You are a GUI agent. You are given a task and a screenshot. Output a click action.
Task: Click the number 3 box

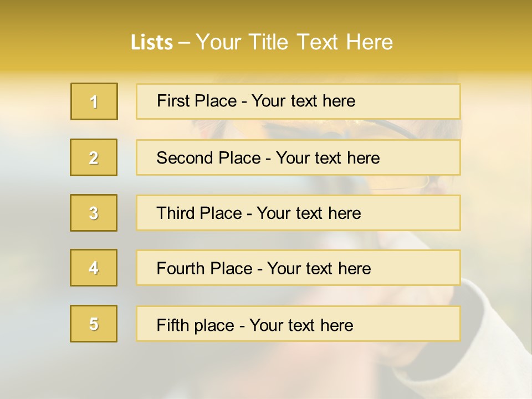[x=94, y=213]
